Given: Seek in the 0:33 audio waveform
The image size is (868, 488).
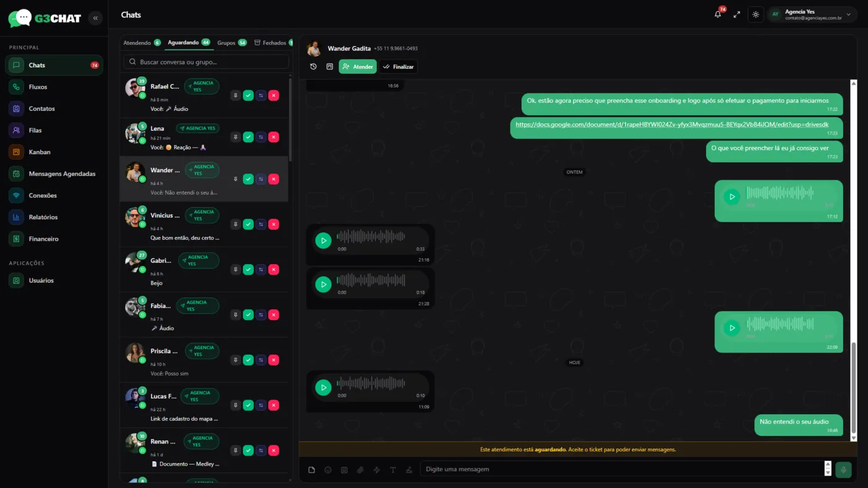Looking at the screenshot, I should click(x=371, y=236).
